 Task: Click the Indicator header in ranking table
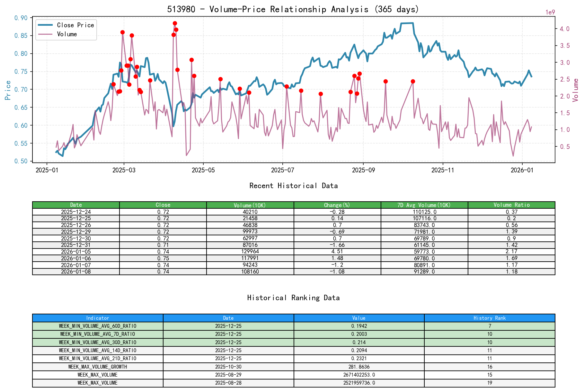click(97, 318)
